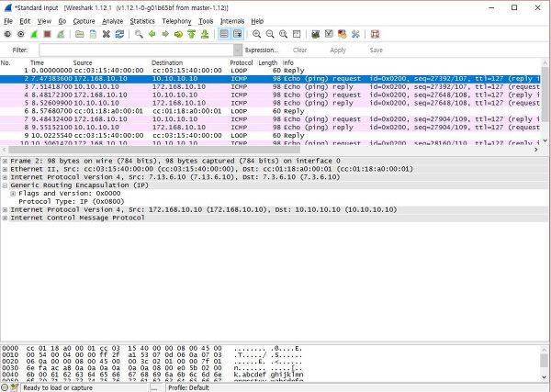Click the Clear filter button
Image resolution: width=551 pixels, height=392 pixels.
click(x=299, y=50)
